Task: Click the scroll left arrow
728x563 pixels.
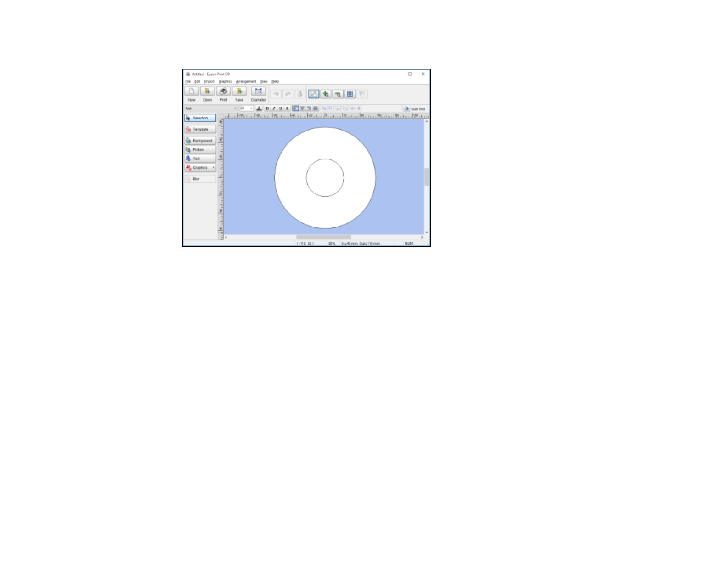Action: tap(226, 237)
